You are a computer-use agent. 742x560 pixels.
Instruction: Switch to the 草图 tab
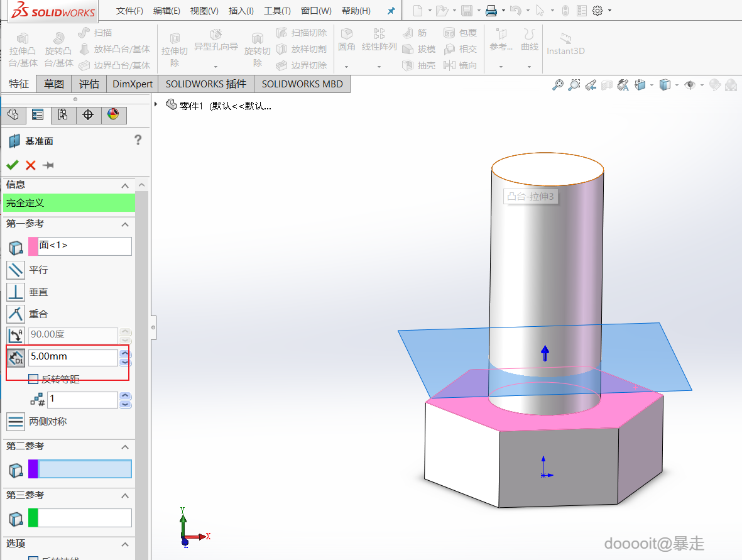[x=54, y=84]
